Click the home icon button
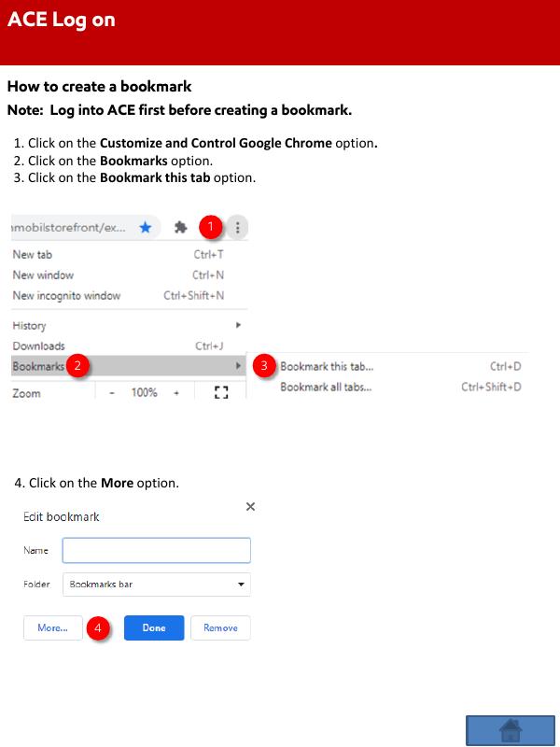Image resolution: width=560 pixels, height=747 pixels. pyautogui.click(x=511, y=729)
